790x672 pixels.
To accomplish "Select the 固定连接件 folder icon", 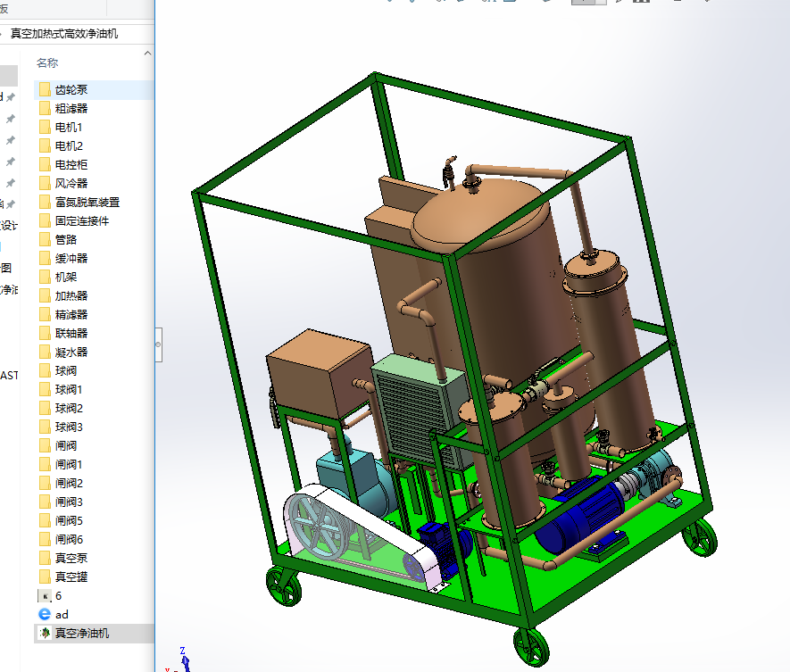I will coord(45,220).
